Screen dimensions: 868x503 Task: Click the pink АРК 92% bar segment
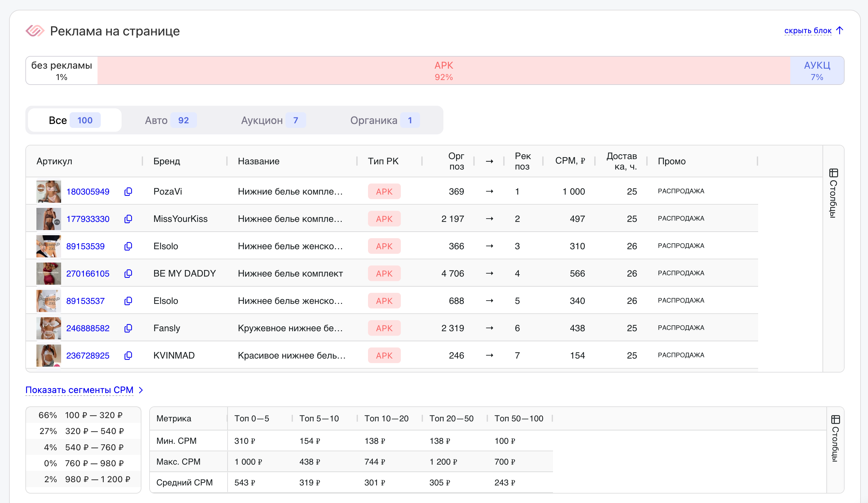[443, 70]
